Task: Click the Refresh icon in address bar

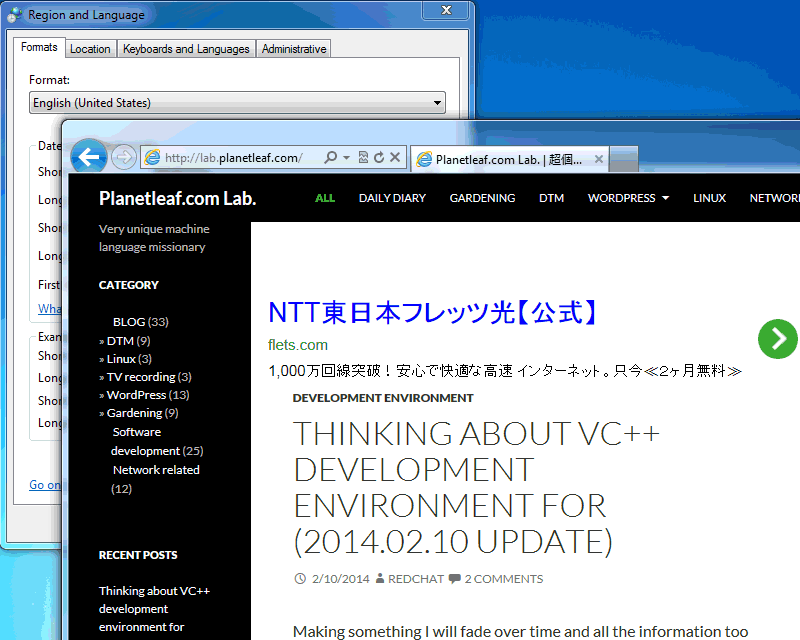Action: 379,157
